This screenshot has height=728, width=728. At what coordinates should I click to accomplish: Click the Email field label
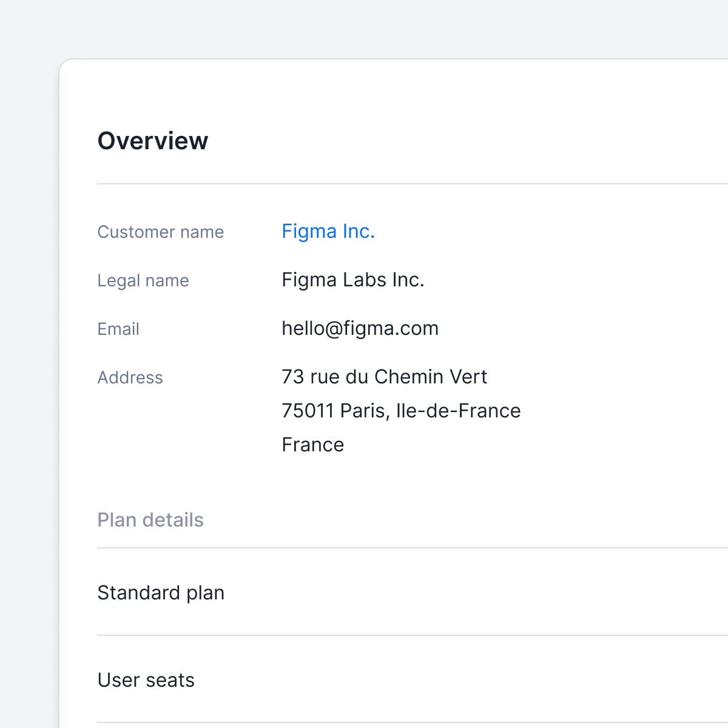(118, 329)
